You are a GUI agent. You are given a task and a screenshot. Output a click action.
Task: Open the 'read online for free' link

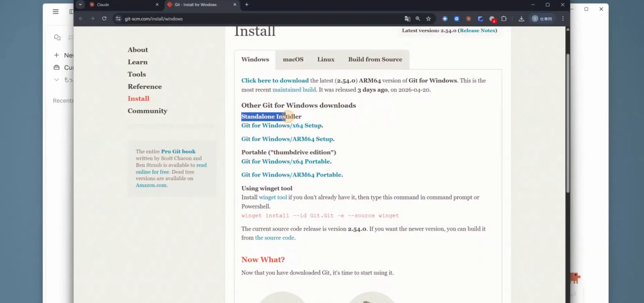point(171,168)
